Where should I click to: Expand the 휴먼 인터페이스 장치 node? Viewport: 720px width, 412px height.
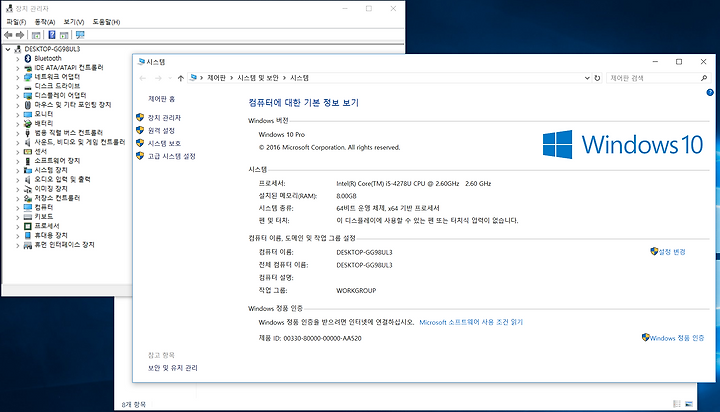coord(17,245)
